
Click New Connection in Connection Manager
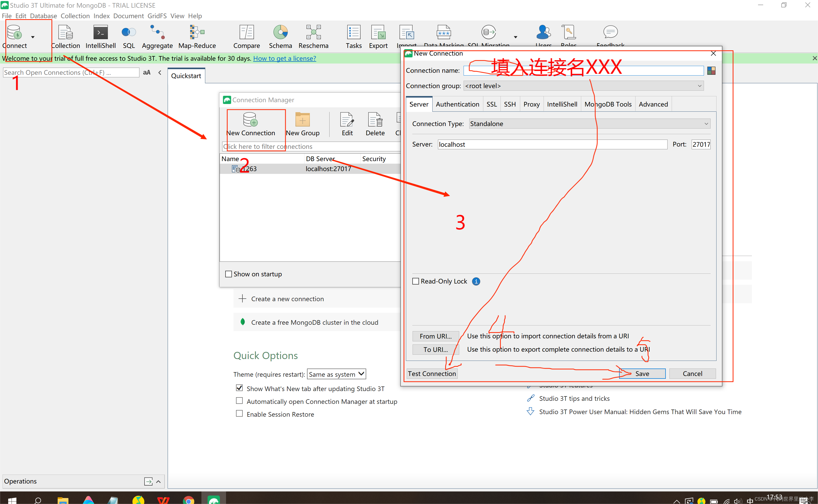pyautogui.click(x=251, y=124)
